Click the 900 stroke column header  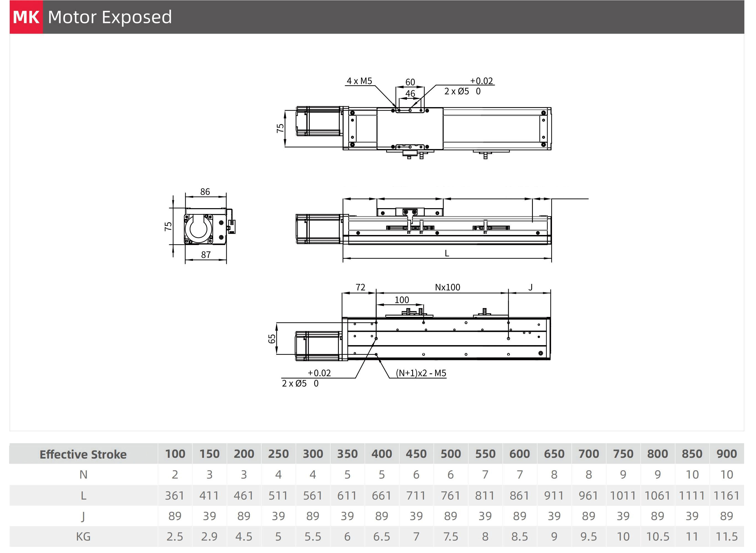pyautogui.click(x=727, y=454)
